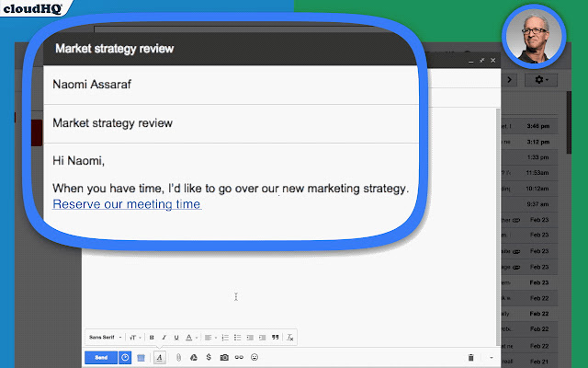Click the blue calendar meeting scheduler icon

coord(141,358)
